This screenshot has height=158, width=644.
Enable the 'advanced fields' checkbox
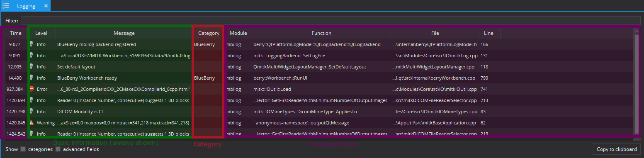tap(58, 149)
